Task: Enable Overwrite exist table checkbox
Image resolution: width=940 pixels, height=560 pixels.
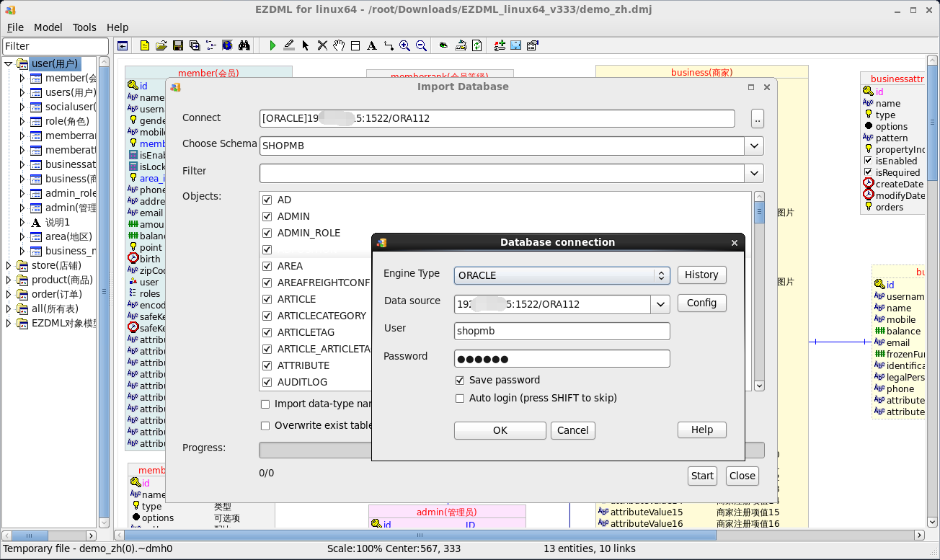Action: tap(265, 425)
